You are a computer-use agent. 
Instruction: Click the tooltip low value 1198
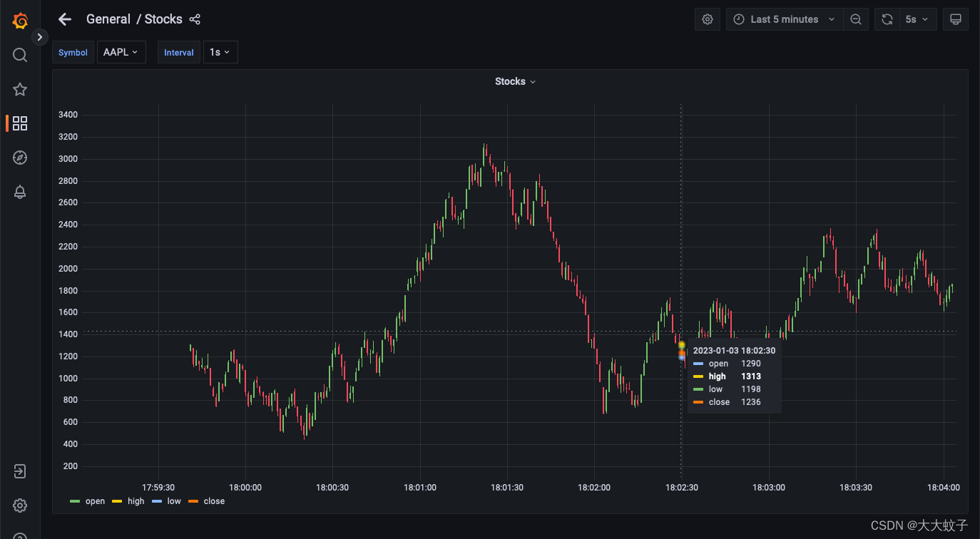click(x=751, y=389)
